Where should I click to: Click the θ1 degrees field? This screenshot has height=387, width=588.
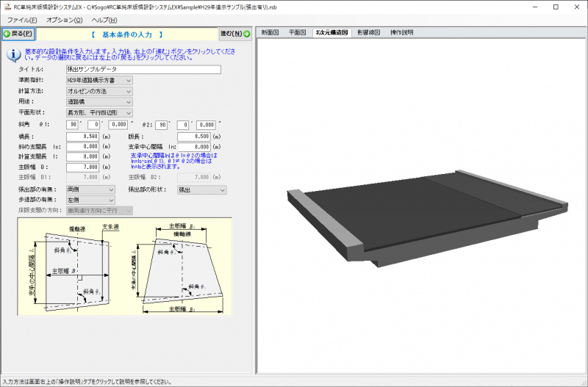pyautogui.click(x=72, y=125)
